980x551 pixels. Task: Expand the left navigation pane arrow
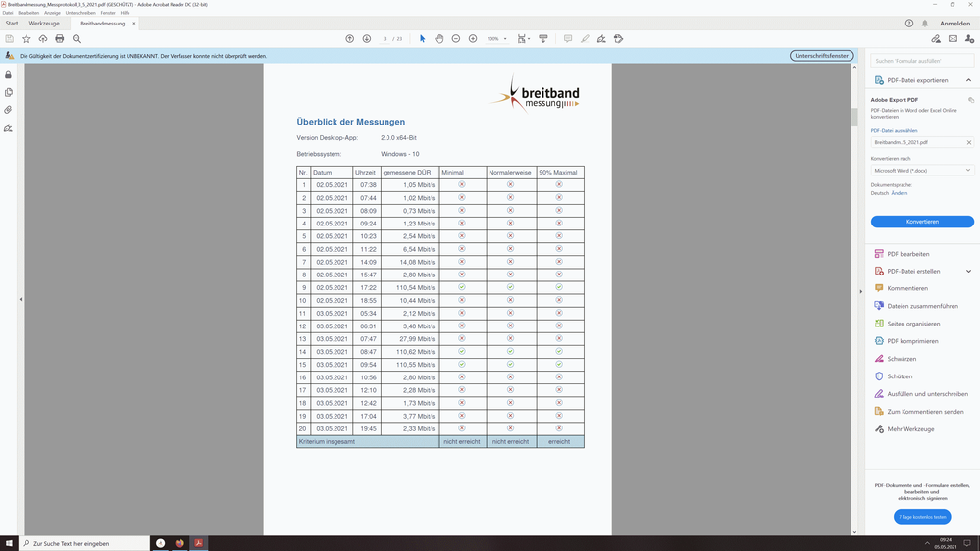tap(20, 299)
